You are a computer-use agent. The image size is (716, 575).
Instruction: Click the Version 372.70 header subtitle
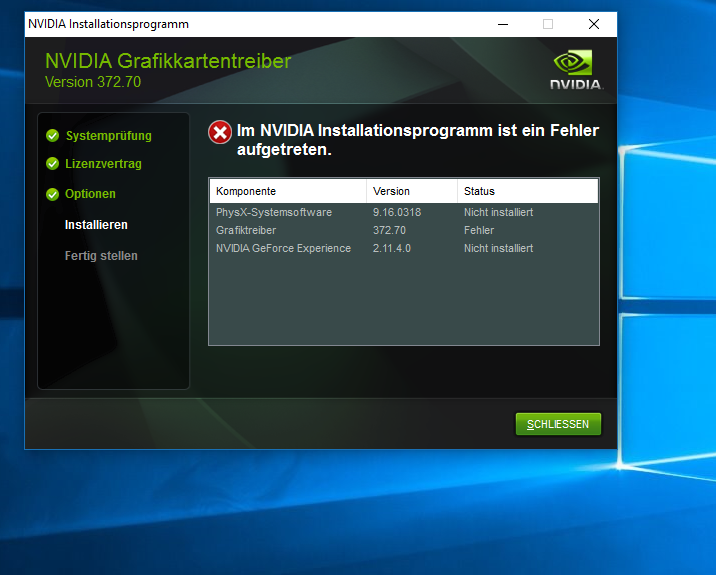(x=93, y=82)
